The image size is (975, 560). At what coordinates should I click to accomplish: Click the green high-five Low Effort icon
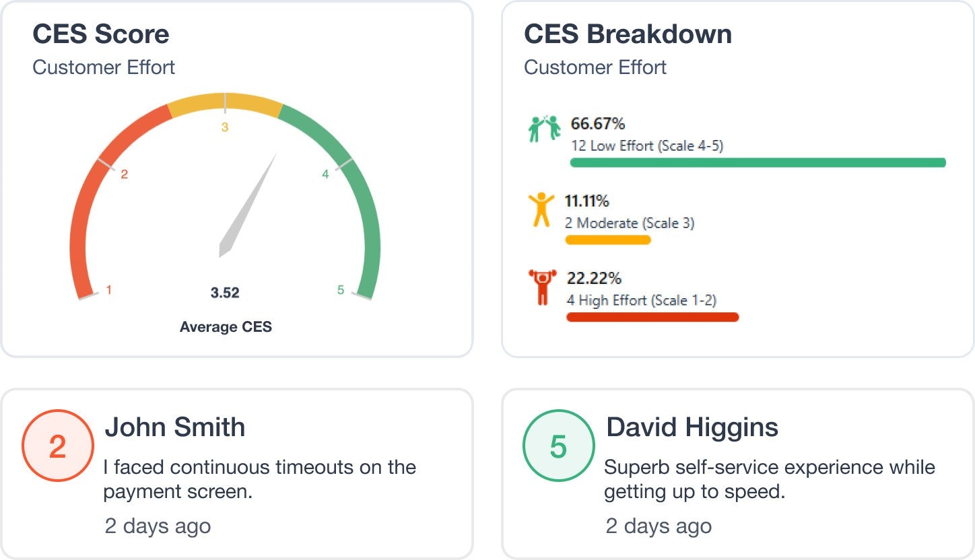(x=545, y=129)
